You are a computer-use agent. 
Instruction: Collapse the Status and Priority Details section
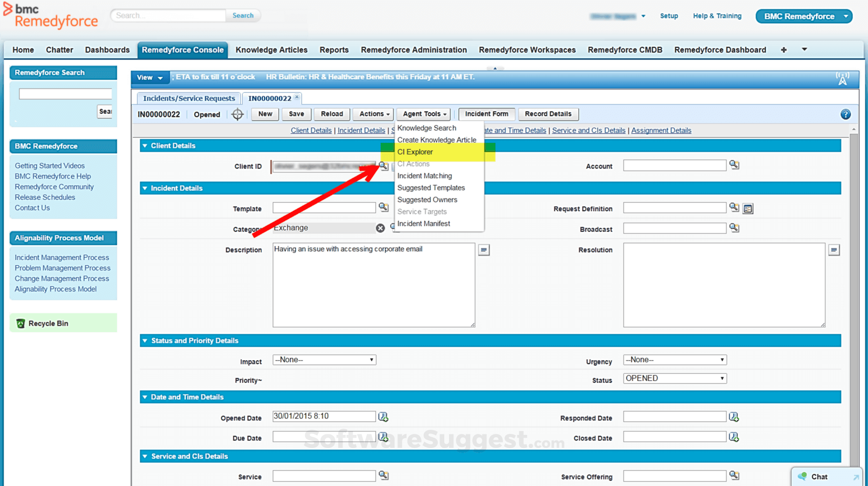click(x=145, y=341)
